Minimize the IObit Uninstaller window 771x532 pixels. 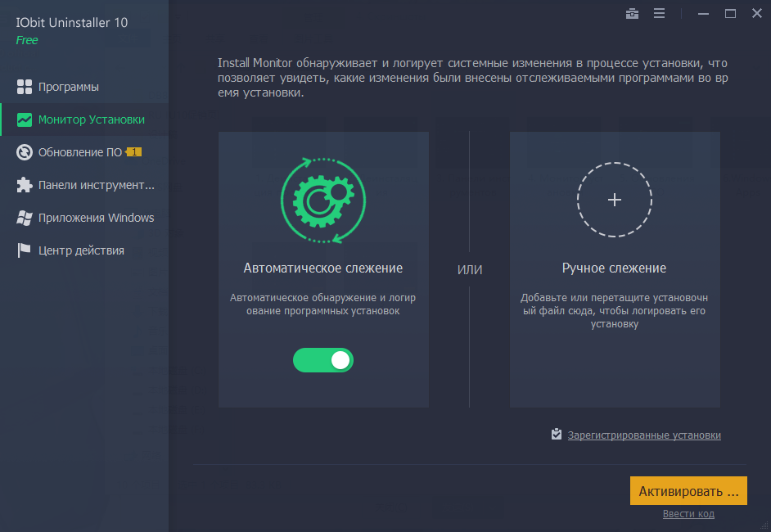[x=703, y=14]
